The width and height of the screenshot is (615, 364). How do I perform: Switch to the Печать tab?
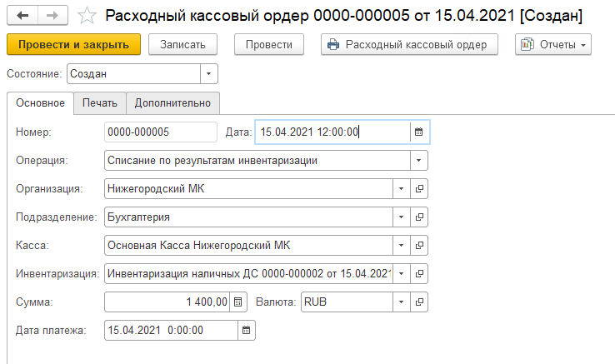tap(99, 102)
